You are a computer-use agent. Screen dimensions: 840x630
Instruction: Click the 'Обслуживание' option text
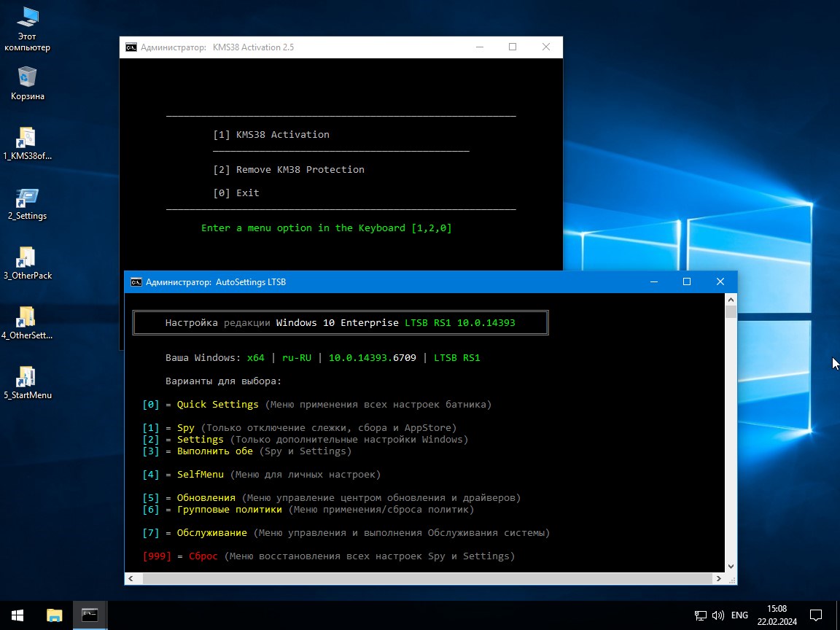tap(212, 533)
